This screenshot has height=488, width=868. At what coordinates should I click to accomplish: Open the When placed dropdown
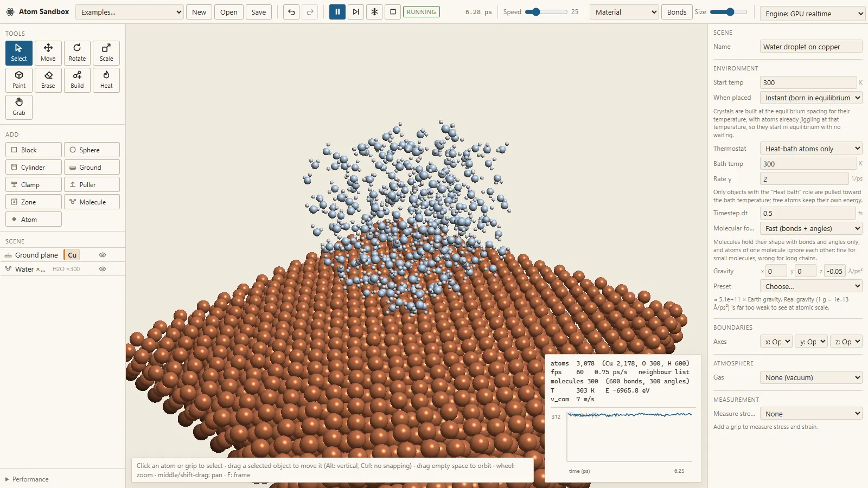[811, 98]
